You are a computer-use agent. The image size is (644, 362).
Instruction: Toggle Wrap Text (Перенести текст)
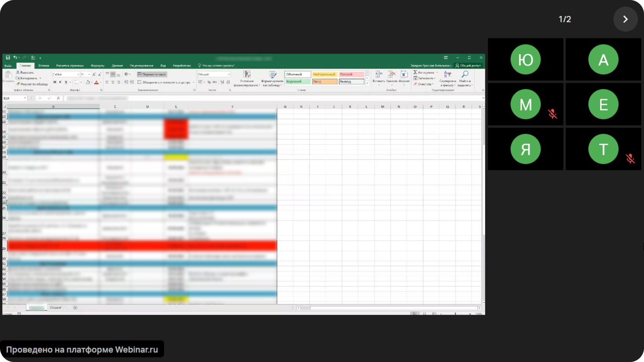[152, 74]
